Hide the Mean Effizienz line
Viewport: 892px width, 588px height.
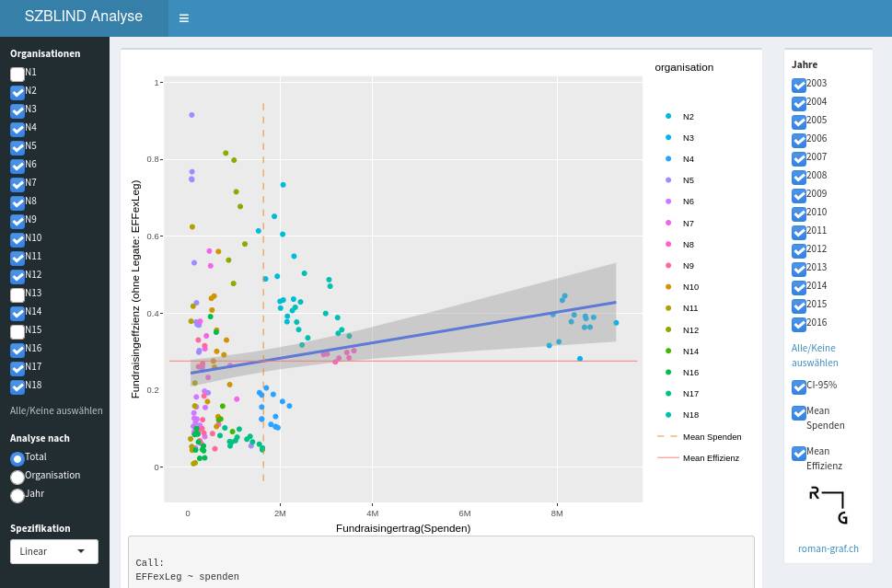799,454
